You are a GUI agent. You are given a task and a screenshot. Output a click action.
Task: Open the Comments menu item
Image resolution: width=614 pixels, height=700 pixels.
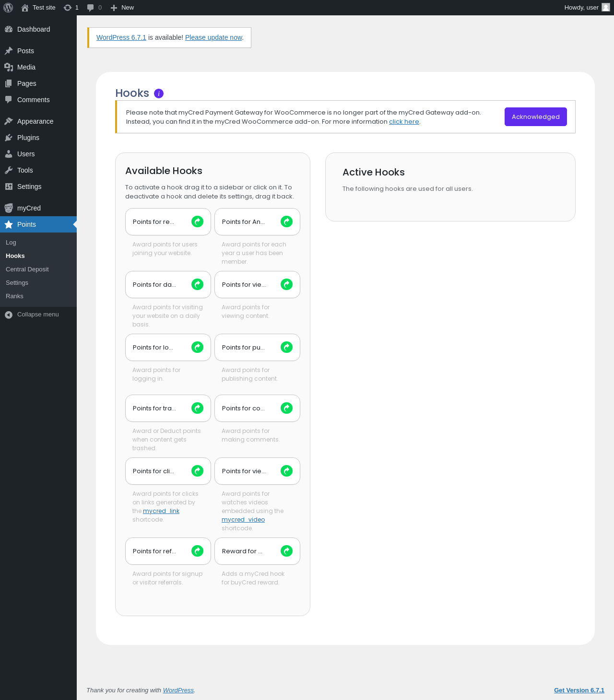point(38,100)
